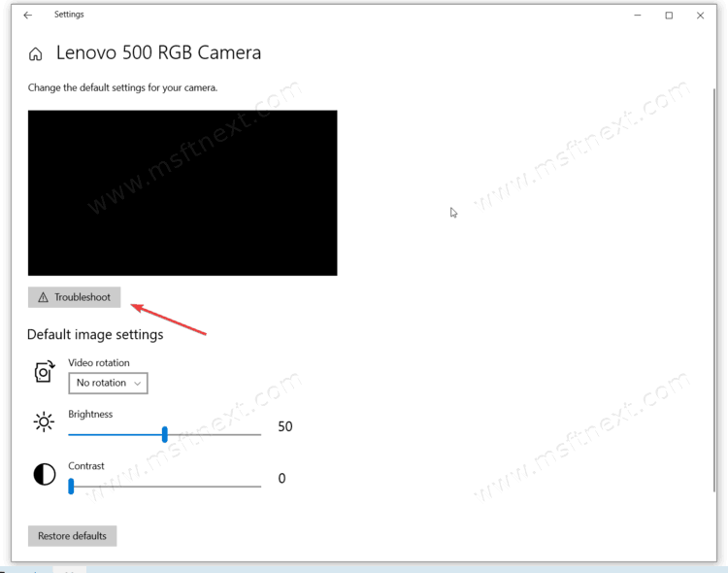Click the contrast half-circle icon

(45, 475)
